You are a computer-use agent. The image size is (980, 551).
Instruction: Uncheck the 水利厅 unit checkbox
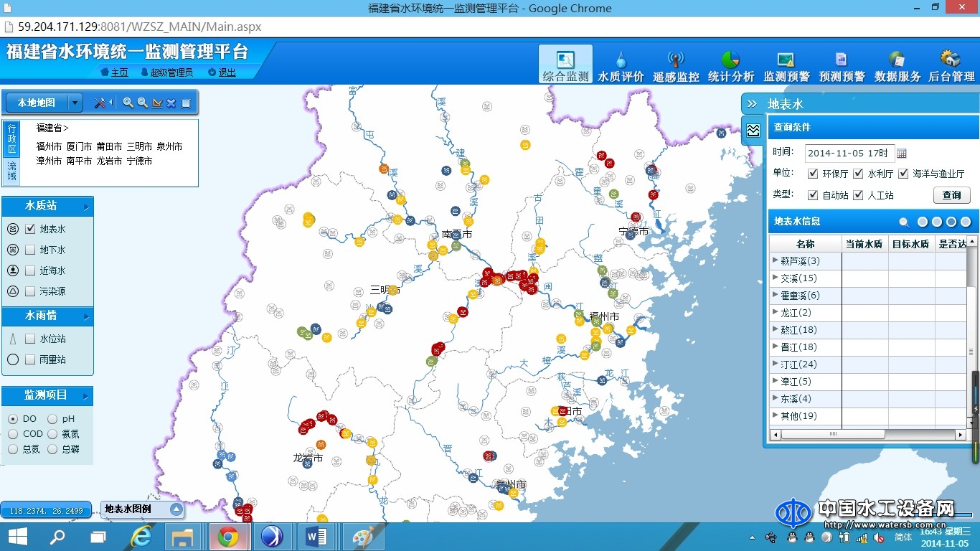857,174
